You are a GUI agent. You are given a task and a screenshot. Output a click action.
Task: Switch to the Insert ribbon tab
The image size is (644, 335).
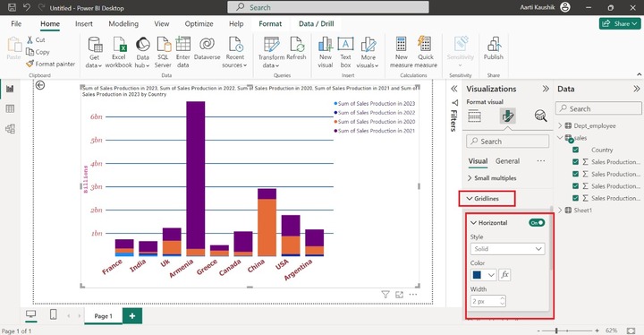pyautogui.click(x=84, y=23)
